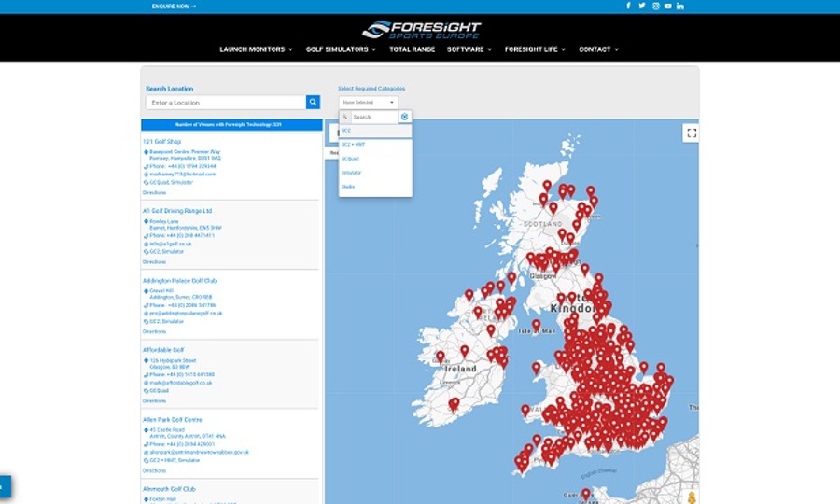The image size is (840, 504).
Task: Select the Studio category option
Action: click(x=375, y=187)
